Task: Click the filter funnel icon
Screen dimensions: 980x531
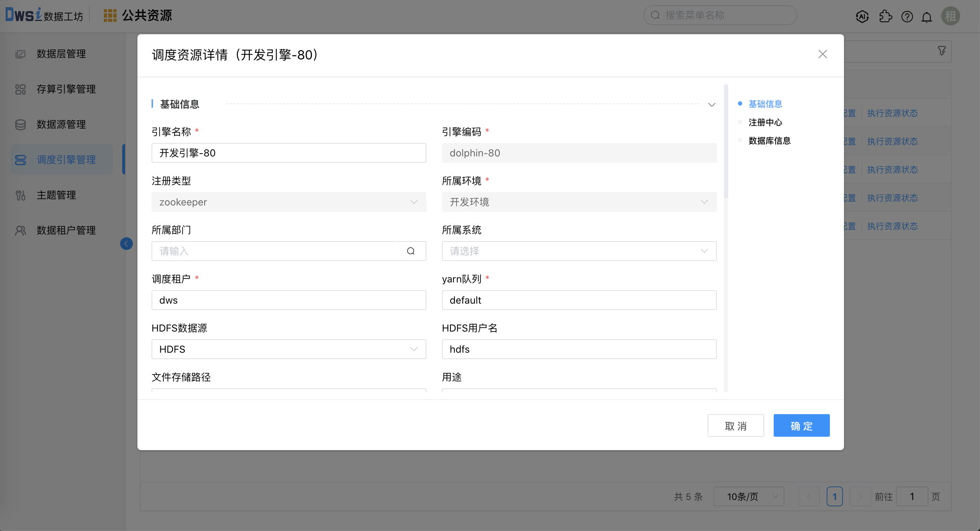Action: point(942,51)
